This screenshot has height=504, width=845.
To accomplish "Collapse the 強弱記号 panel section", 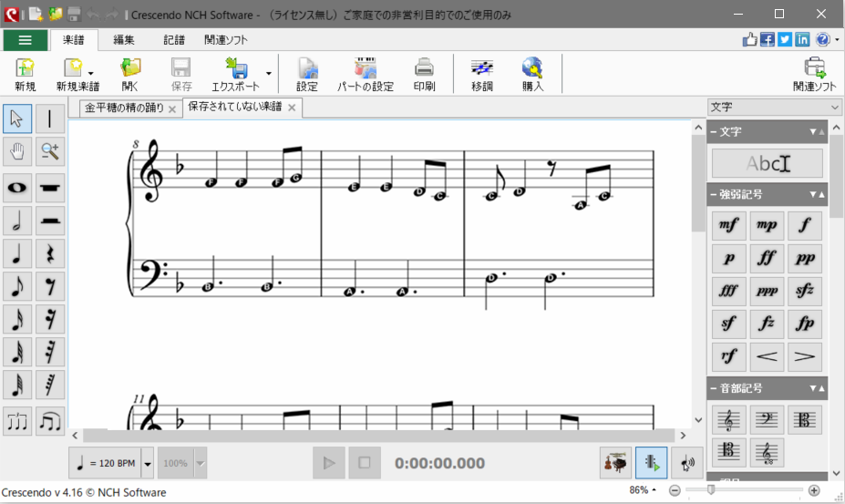I will (x=714, y=195).
